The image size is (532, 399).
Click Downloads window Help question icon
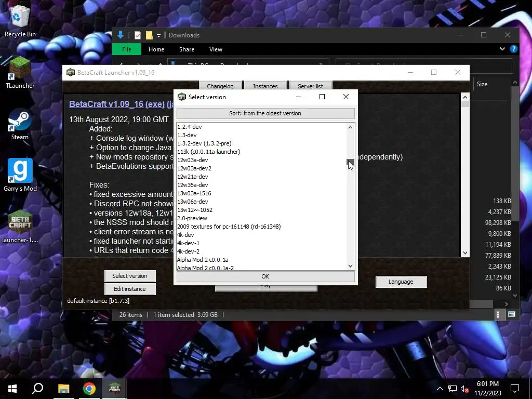coord(514,49)
